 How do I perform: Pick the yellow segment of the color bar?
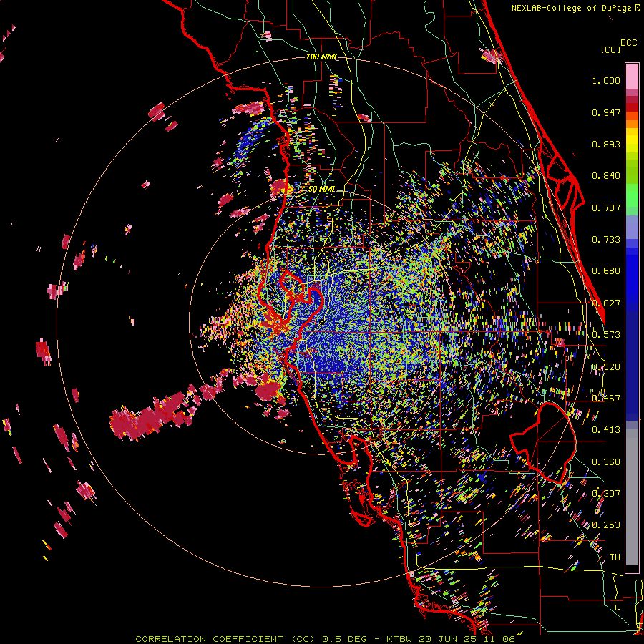coord(632,140)
